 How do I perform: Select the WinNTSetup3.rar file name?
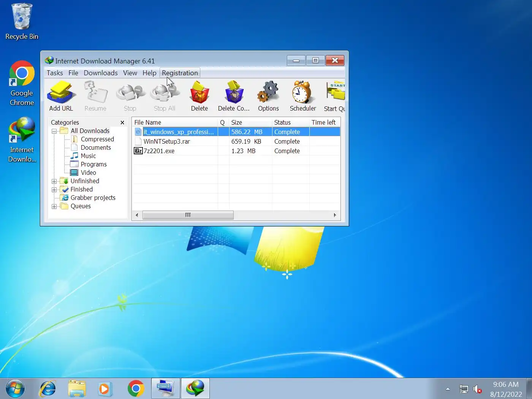coord(166,141)
